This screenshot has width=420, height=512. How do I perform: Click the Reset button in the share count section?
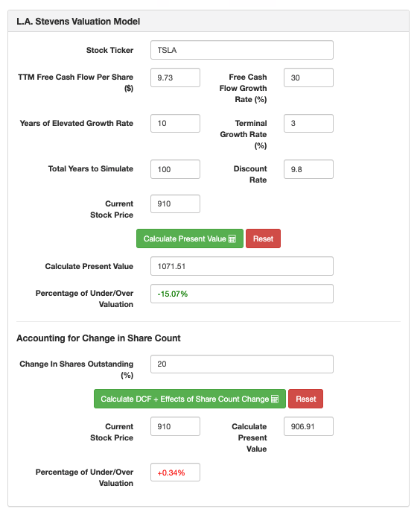point(306,399)
